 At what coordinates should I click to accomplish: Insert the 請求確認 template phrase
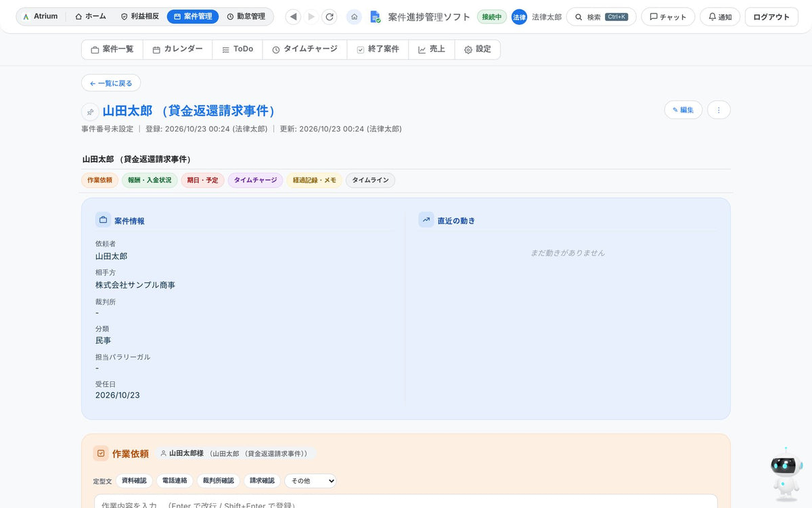click(262, 480)
